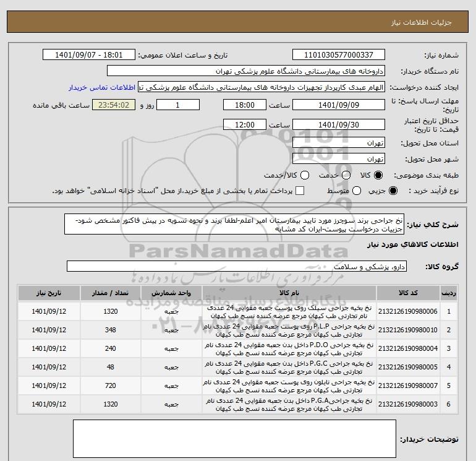Click the delivery city field تهران
Viewport: 476px width, 461px height.
(x=339, y=158)
